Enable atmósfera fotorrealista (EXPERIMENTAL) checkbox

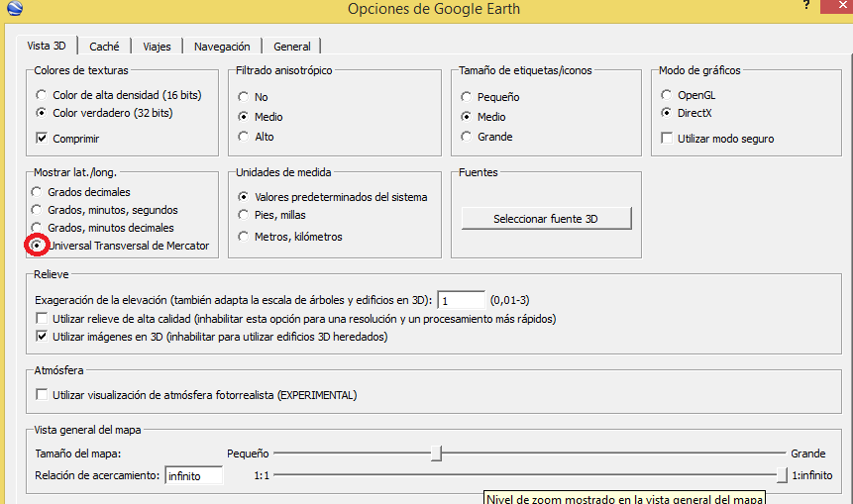42,394
